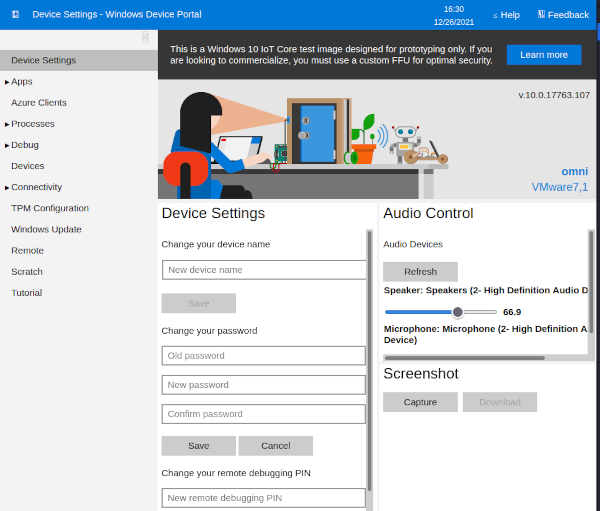Click Refresh audio devices button

[x=420, y=272]
